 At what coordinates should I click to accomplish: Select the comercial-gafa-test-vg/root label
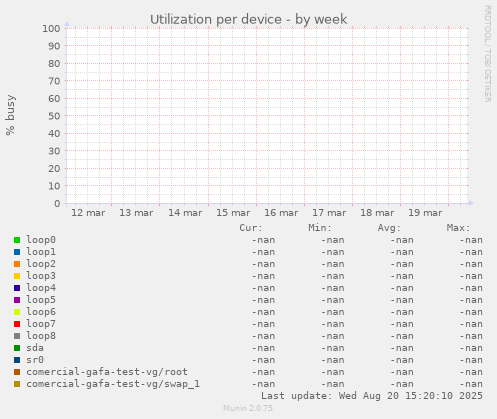107,372
